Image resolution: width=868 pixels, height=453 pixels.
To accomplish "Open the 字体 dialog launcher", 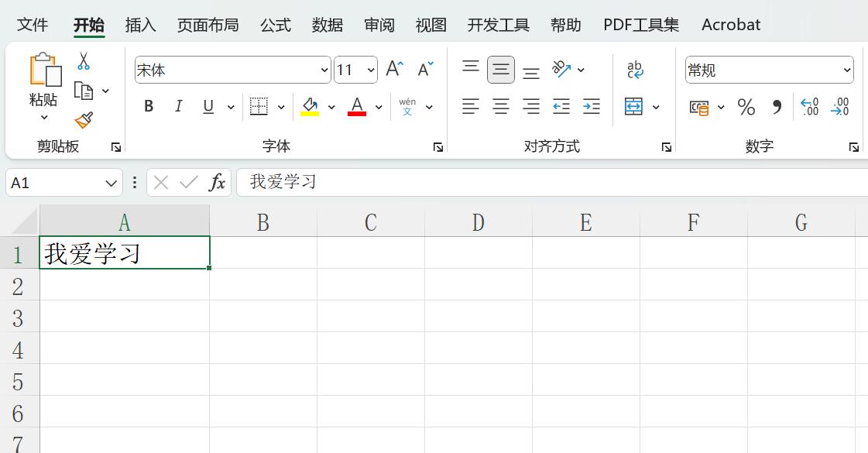I will 438,146.
